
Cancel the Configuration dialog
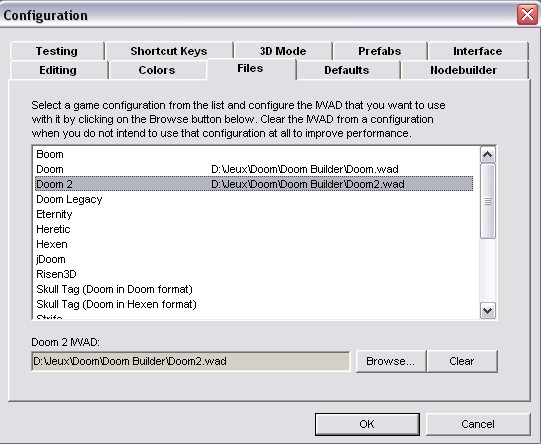[x=478, y=424]
